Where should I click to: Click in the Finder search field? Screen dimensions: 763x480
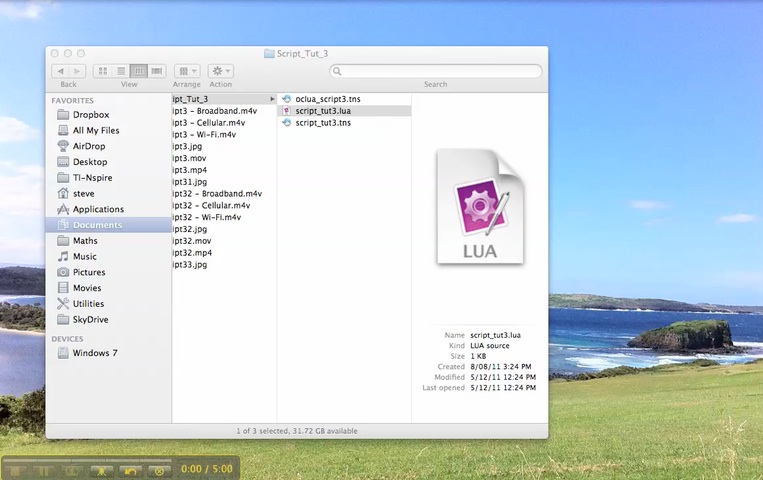click(x=436, y=71)
